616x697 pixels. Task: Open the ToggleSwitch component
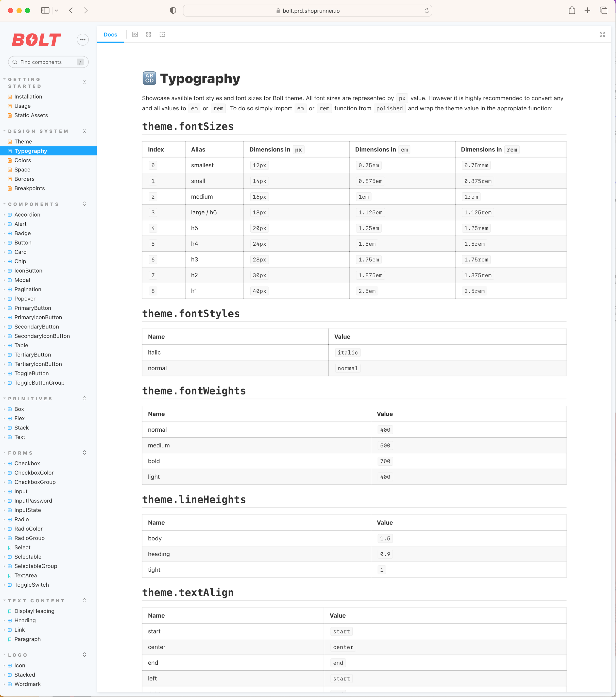pos(31,585)
